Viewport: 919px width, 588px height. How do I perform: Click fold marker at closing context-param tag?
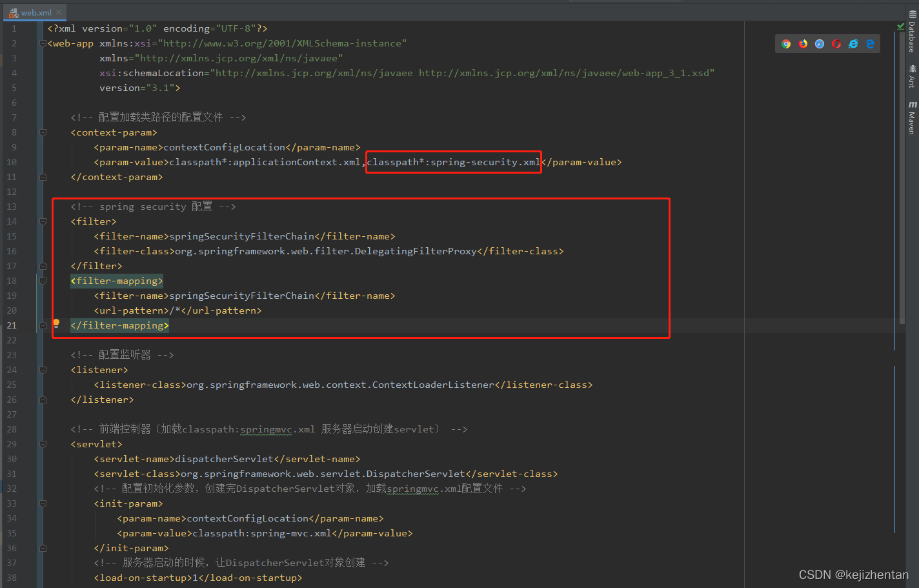coord(43,177)
